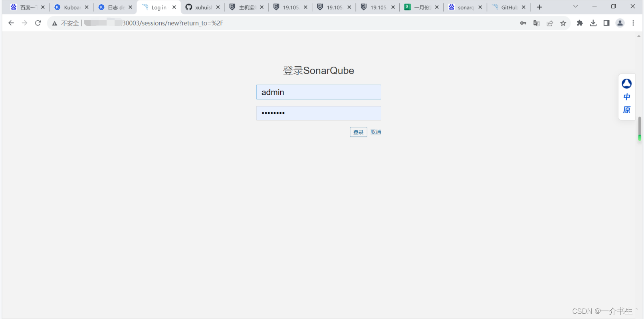Click the browser forward arrow

tap(25, 23)
